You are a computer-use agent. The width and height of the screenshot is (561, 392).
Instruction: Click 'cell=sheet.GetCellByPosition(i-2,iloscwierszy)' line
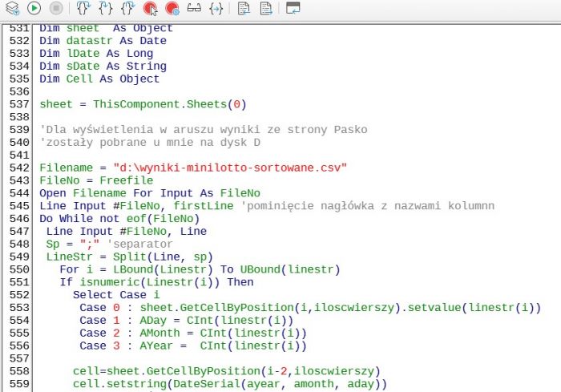point(227,371)
